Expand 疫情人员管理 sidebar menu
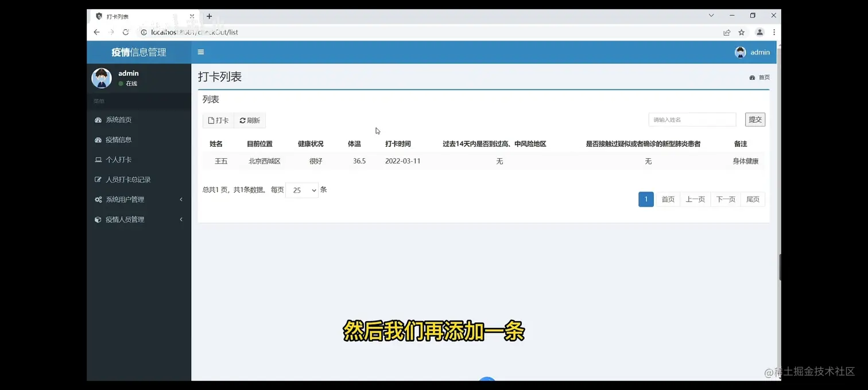 (138, 220)
